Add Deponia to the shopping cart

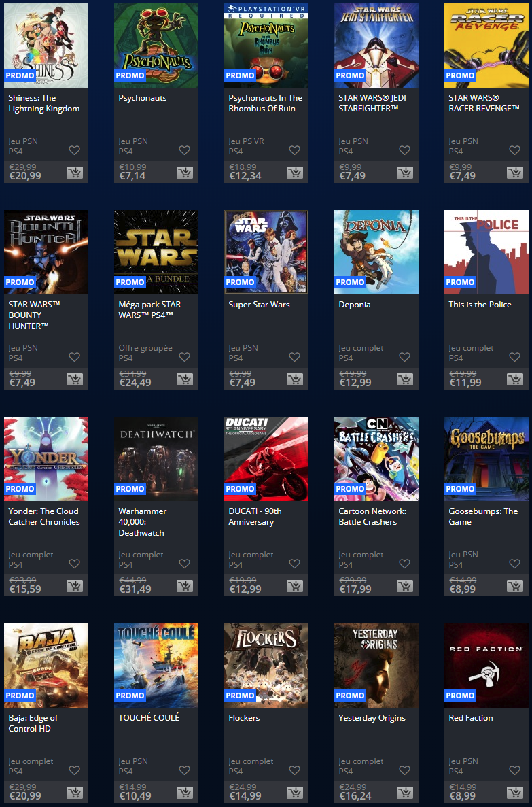coord(404,379)
